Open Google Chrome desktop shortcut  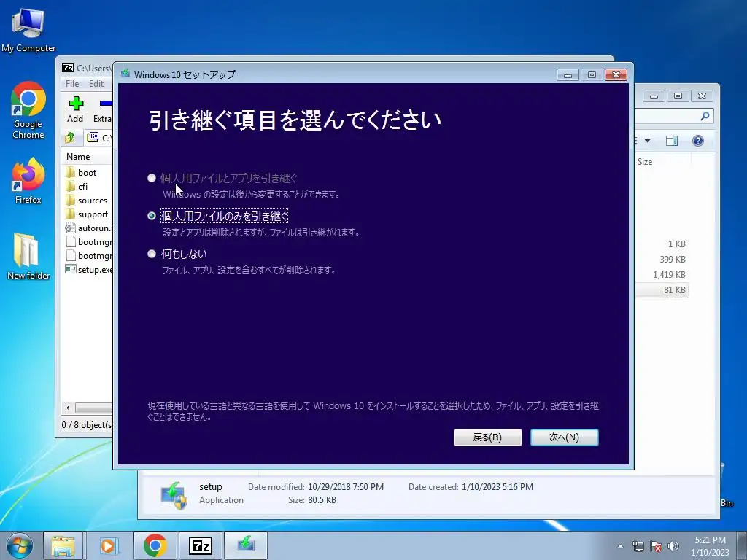pyautogui.click(x=28, y=111)
